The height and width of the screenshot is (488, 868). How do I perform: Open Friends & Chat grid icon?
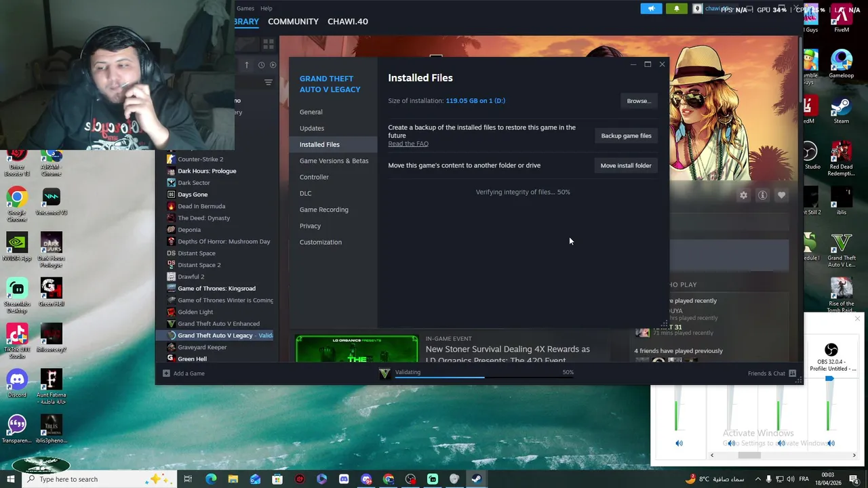pos(792,373)
